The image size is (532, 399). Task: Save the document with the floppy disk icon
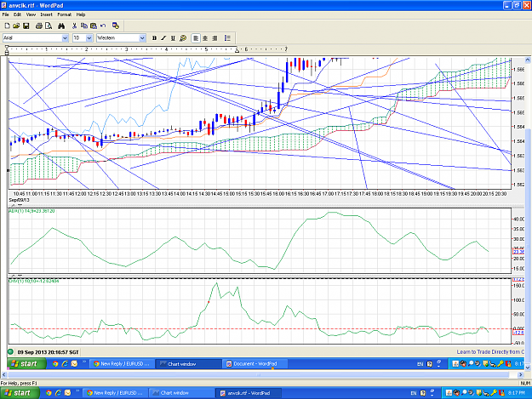[26, 26]
